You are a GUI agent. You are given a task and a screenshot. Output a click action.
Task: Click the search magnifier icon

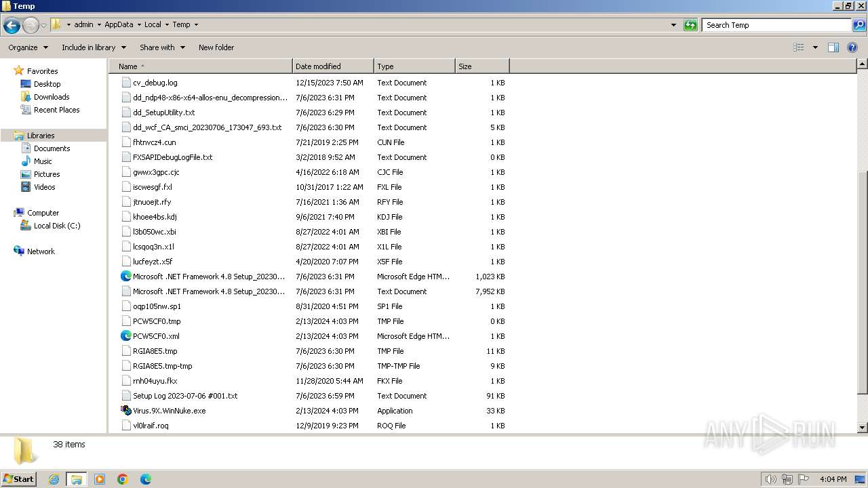click(859, 25)
